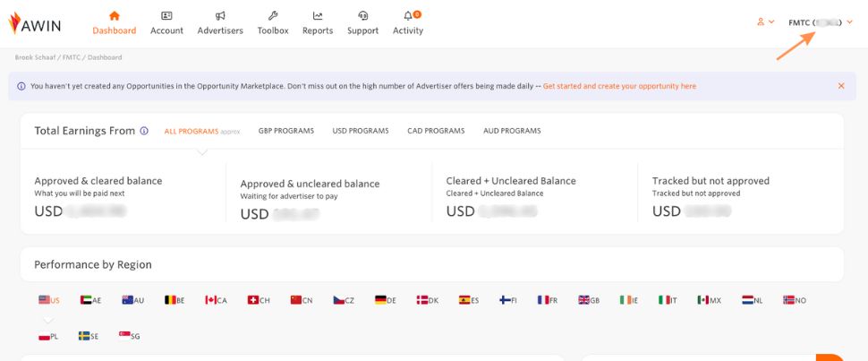The height and width of the screenshot is (361, 868).
Task: Click FMTC in the breadcrumb
Action: 73,57
